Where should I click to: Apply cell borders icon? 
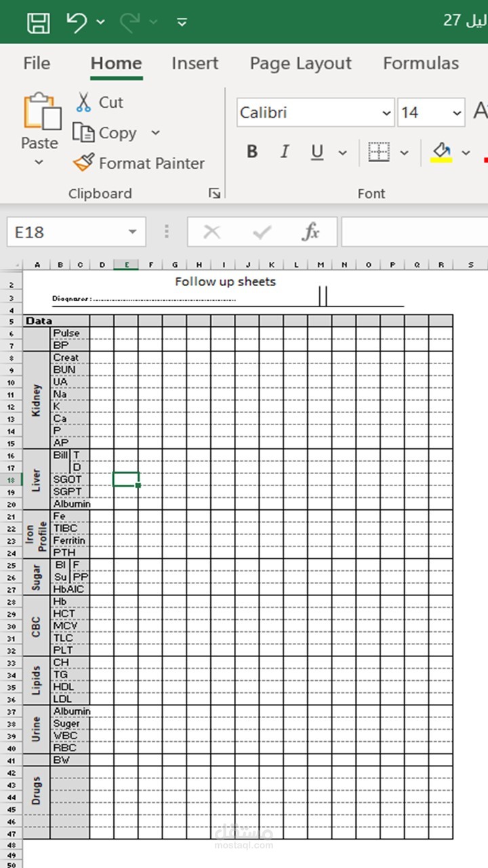tap(378, 152)
